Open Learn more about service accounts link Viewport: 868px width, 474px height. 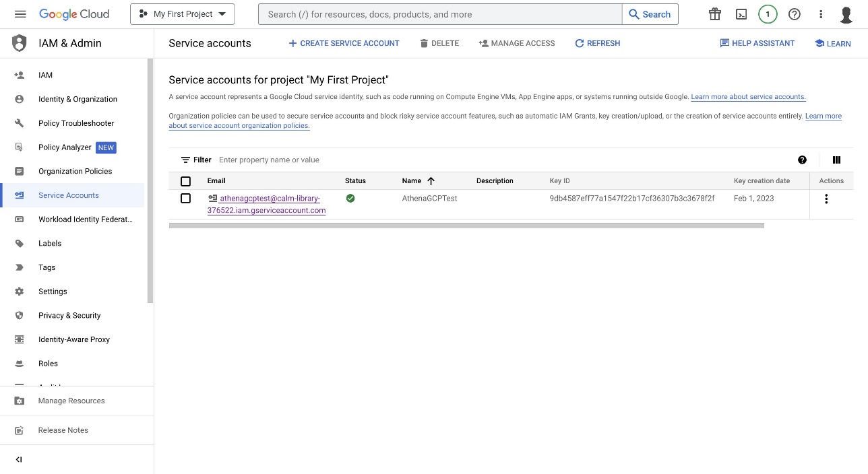pos(748,97)
